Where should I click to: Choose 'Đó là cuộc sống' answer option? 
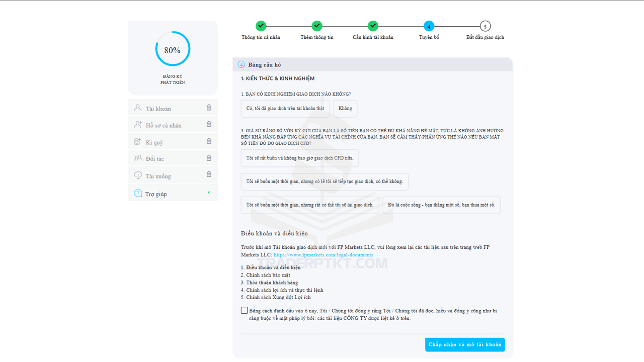[442, 205]
